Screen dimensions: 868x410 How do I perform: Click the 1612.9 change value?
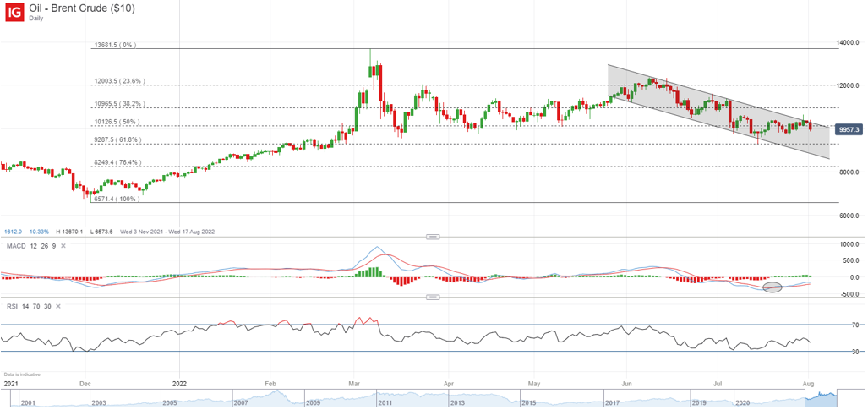tap(13, 231)
